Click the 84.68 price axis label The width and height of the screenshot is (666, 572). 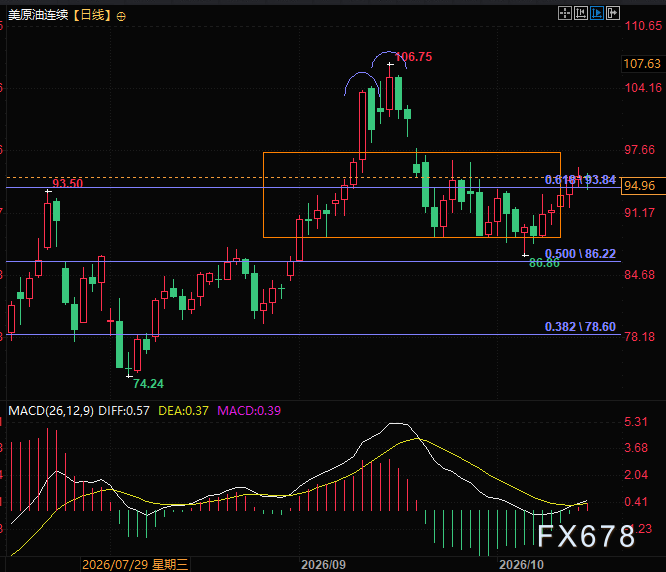tap(640, 275)
